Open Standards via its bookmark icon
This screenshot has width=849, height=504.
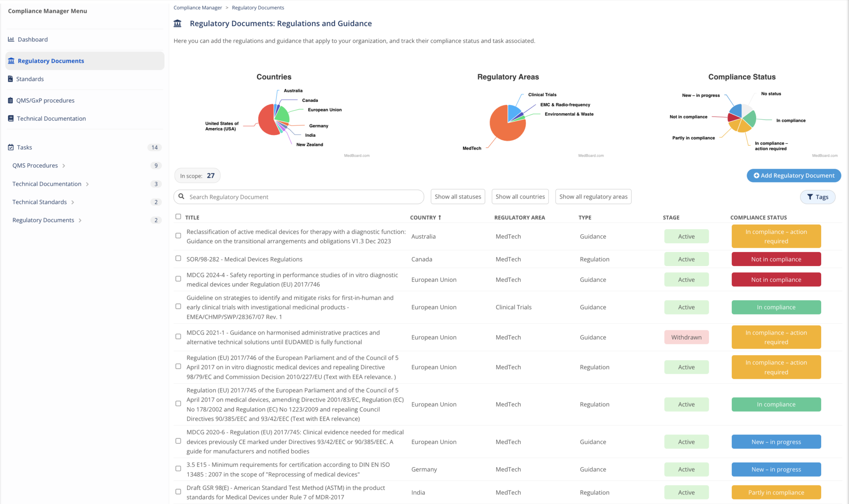click(10, 79)
